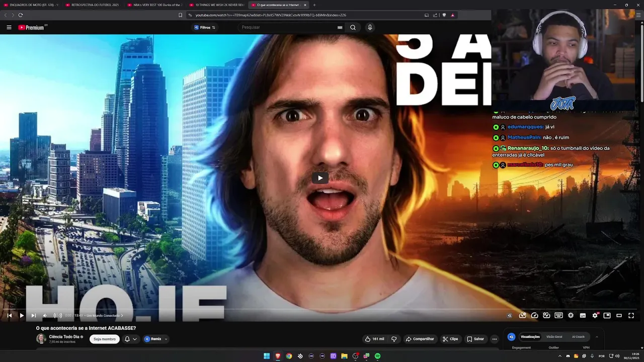Screen dimensions: 644x362
Task: Click the Seja membro button
Action: click(x=105, y=339)
